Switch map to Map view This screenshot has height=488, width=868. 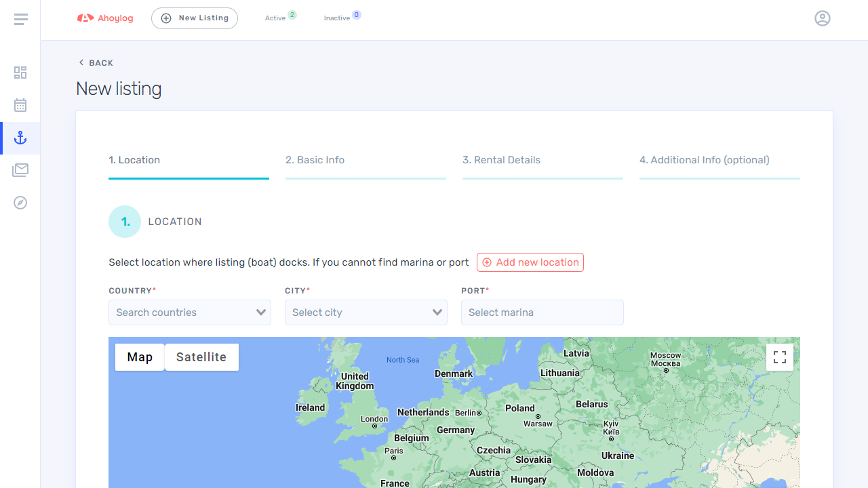coord(140,357)
